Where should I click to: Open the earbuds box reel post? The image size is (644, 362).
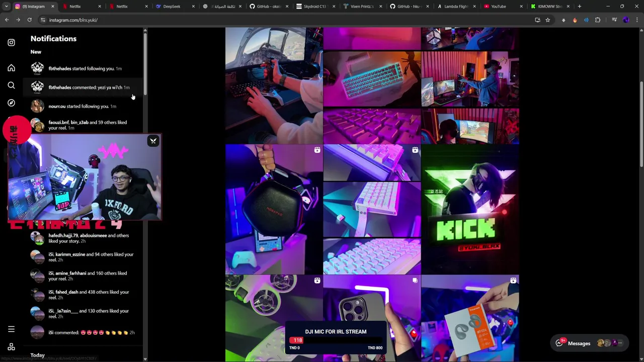pyautogui.click(x=470, y=319)
